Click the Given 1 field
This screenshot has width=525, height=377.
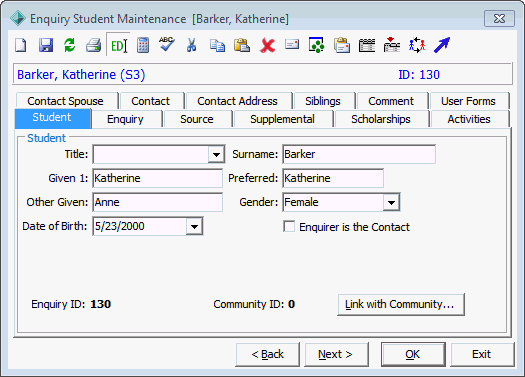coord(157,178)
